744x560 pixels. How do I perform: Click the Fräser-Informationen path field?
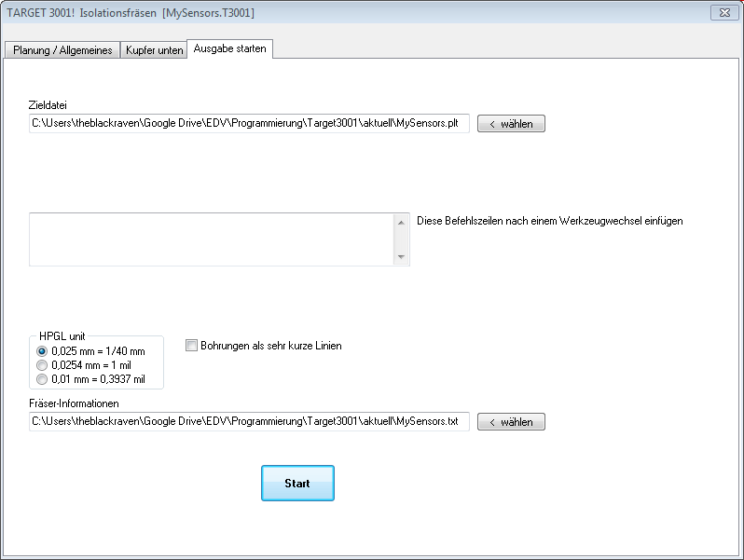coord(249,421)
